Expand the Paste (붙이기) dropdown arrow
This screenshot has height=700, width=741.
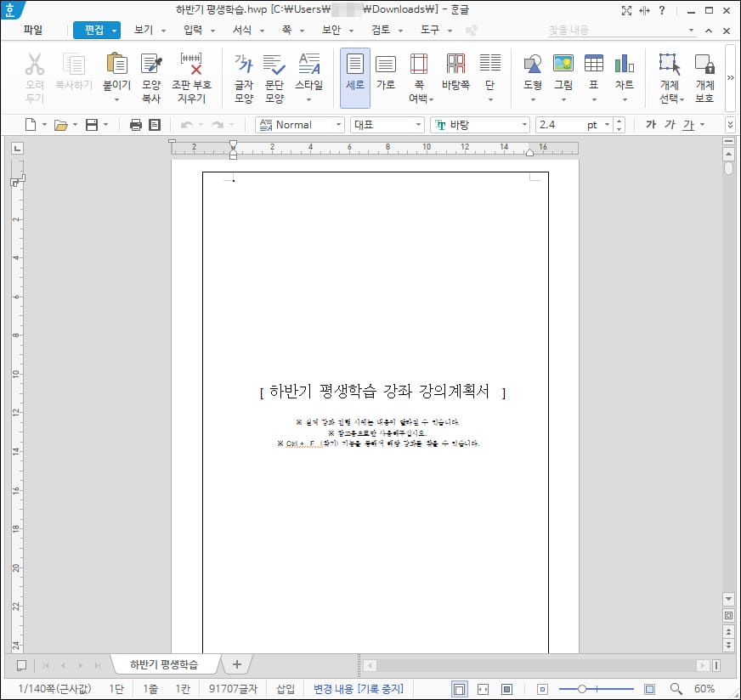coord(116,99)
